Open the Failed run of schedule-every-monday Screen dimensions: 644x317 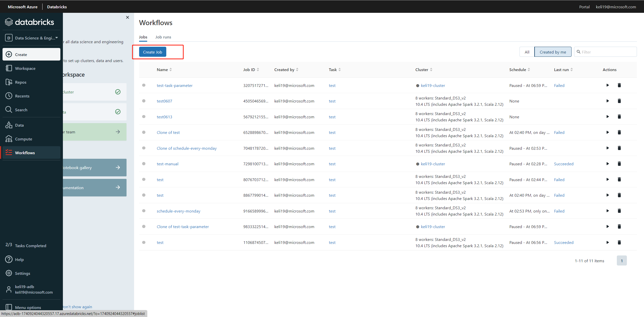coord(559,211)
